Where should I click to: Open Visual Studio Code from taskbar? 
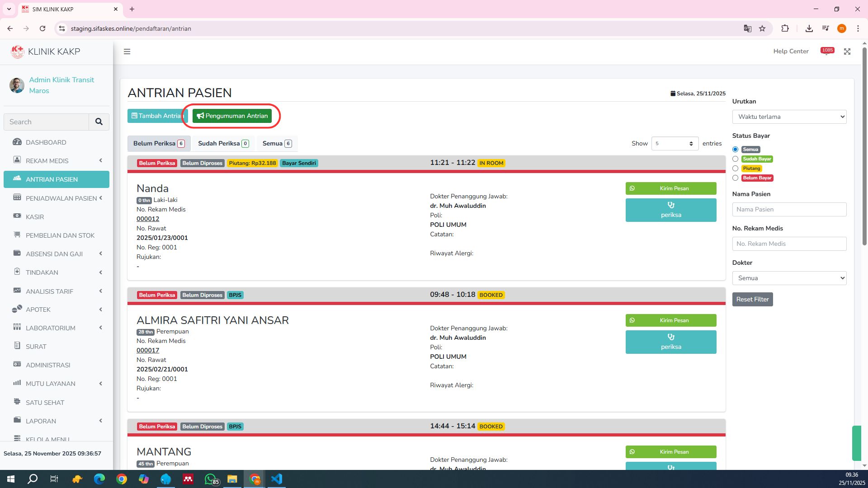[x=277, y=479]
